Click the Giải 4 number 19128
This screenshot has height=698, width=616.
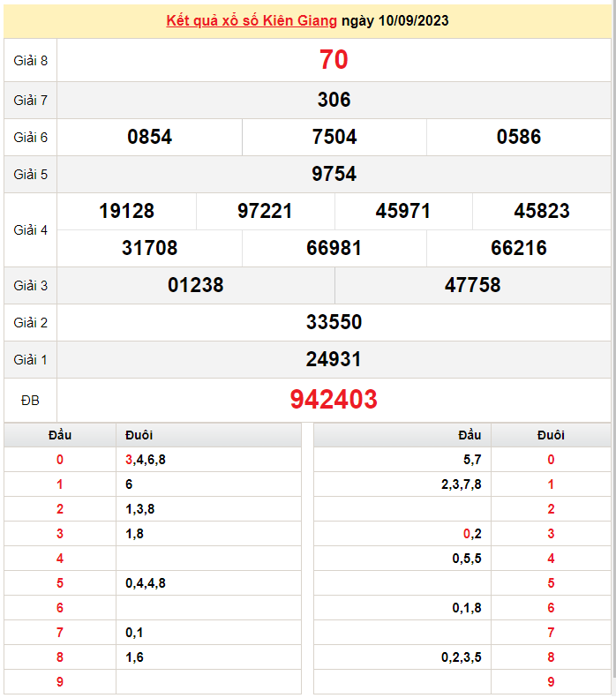[x=126, y=211]
